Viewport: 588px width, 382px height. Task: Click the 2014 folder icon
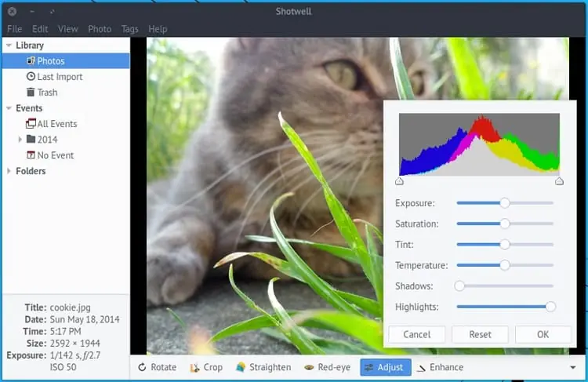click(31, 139)
